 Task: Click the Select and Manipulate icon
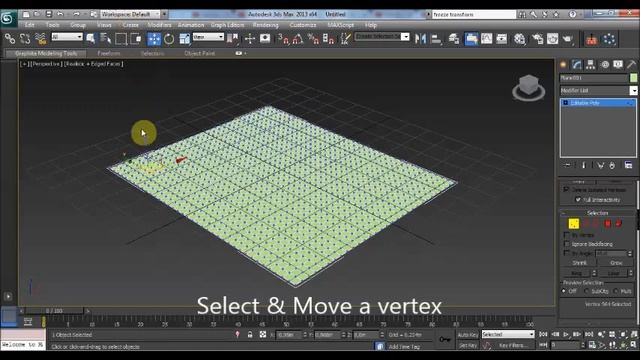[250, 39]
